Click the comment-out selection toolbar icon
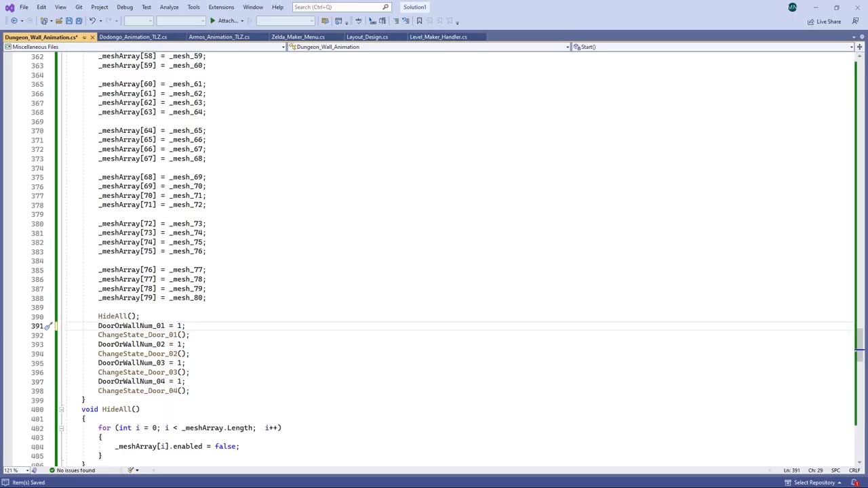Screen dimensions: 868x488 (395, 21)
